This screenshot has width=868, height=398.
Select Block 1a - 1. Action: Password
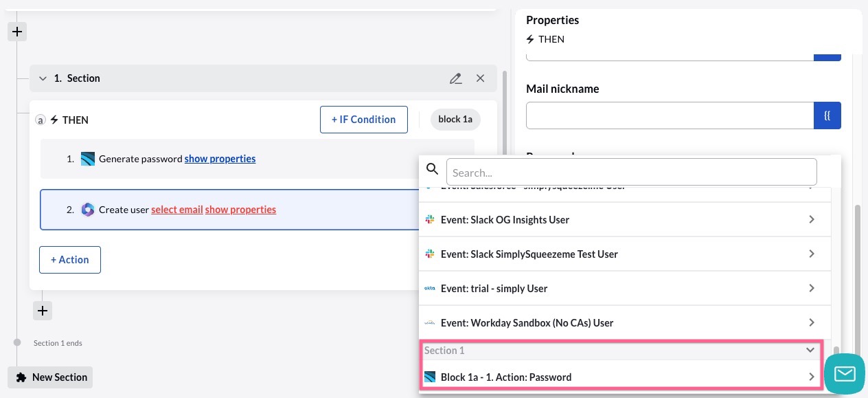(621, 377)
